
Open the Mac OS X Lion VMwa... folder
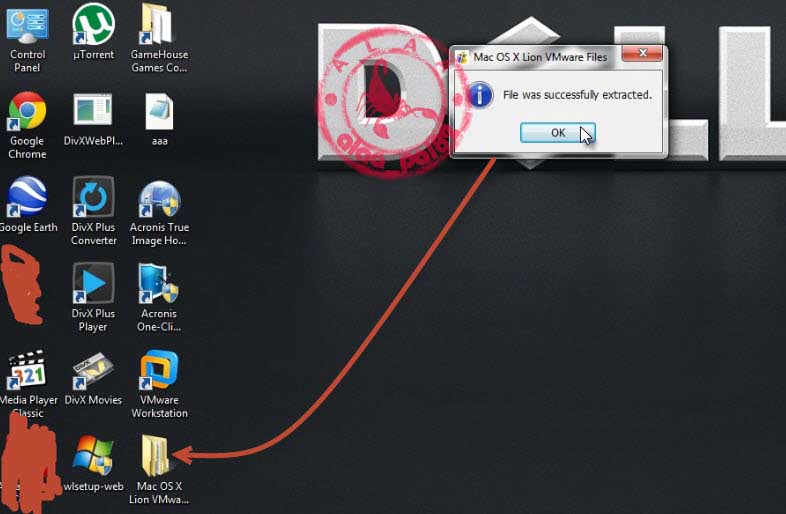(158, 470)
